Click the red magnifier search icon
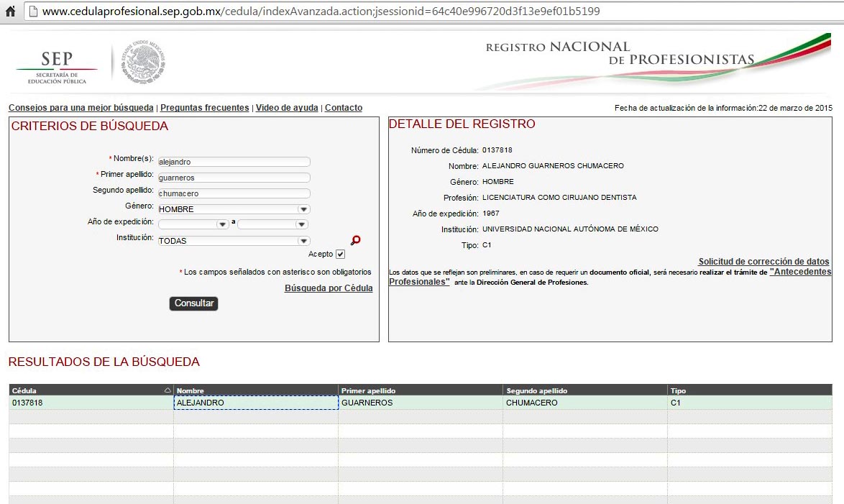Screen dimensions: 844x504 click(x=355, y=241)
